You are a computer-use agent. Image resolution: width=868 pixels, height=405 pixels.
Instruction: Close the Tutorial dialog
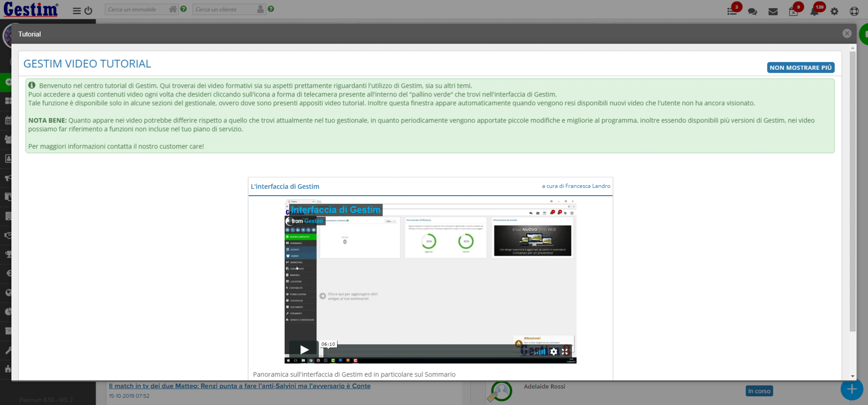point(847,34)
